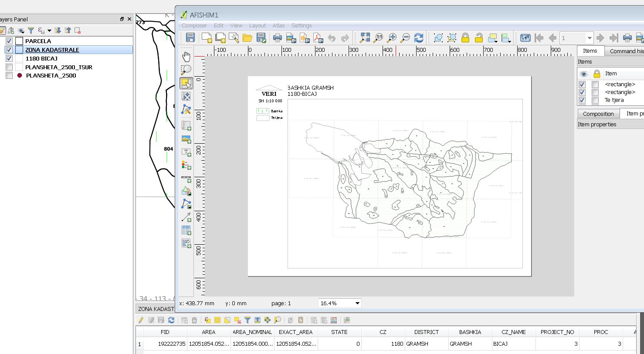
Task: Sort attribute table by AREA column
Action: [x=209, y=332]
